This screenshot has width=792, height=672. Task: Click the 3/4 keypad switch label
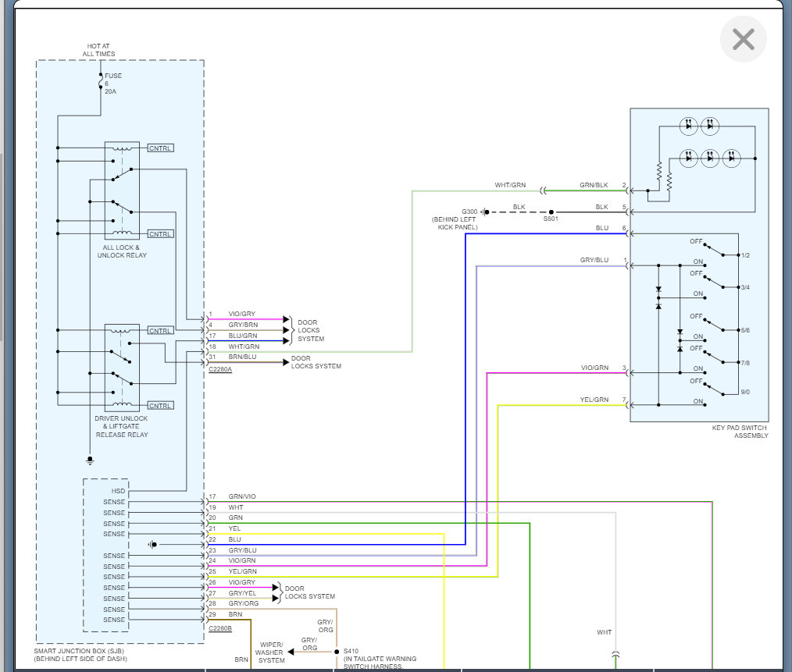[745, 287]
